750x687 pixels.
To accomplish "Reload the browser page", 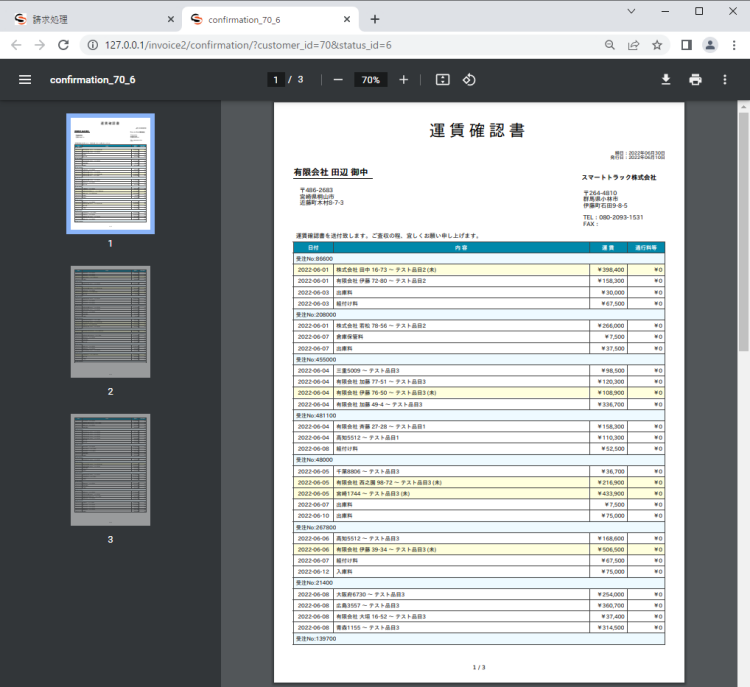I will 63,45.
